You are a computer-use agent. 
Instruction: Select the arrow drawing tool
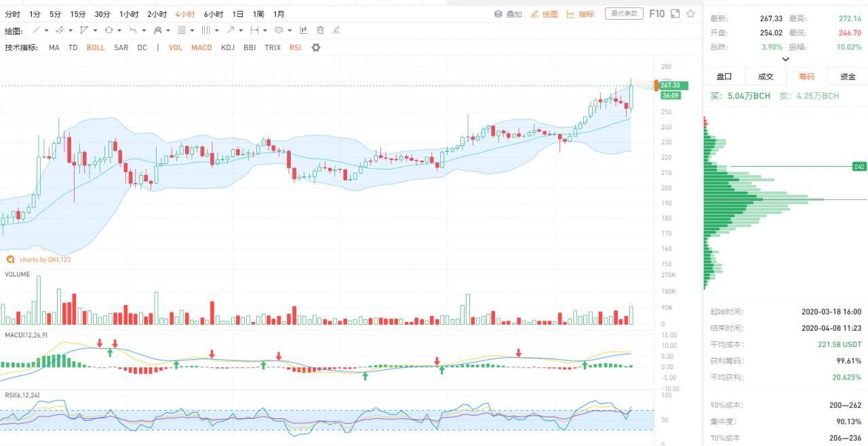(x=231, y=31)
